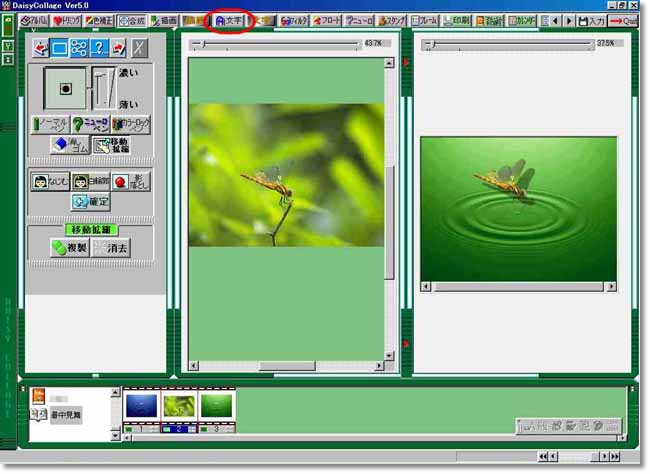The width and height of the screenshot is (650, 474).
Task: Click the 入力 (input) save icon
Action: [x=591, y=21]
